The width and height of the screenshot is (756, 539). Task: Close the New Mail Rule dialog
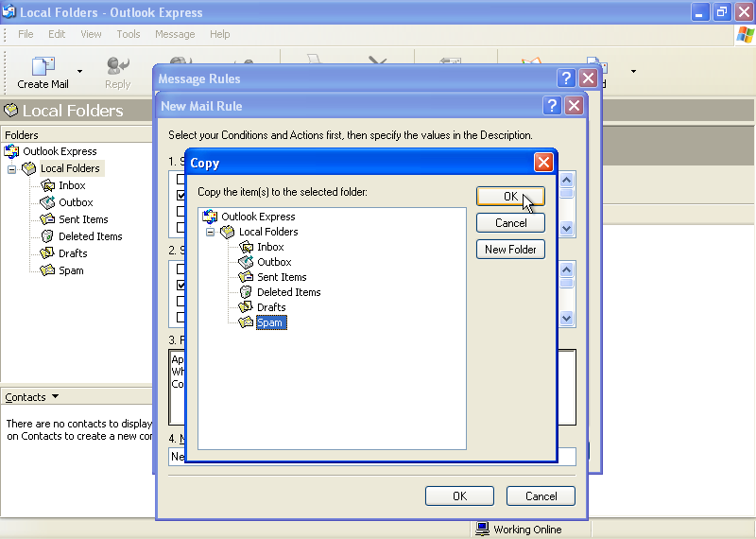coord(574,105)
